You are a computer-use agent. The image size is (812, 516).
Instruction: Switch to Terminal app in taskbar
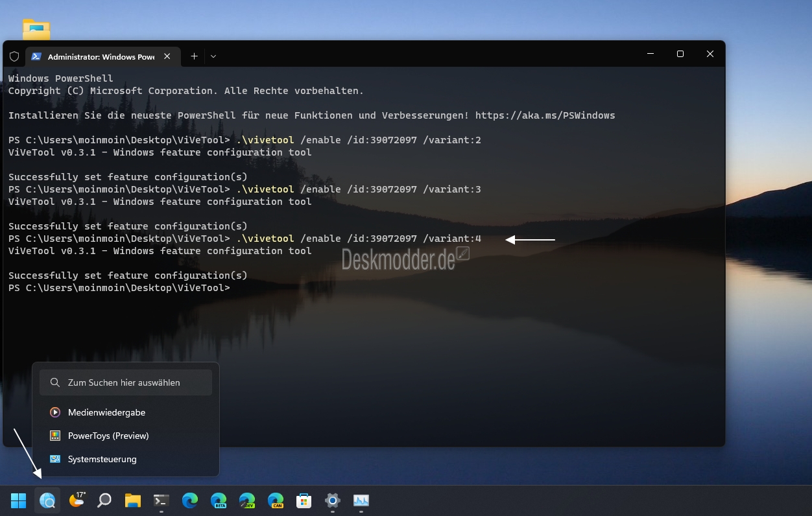(161, 500)
